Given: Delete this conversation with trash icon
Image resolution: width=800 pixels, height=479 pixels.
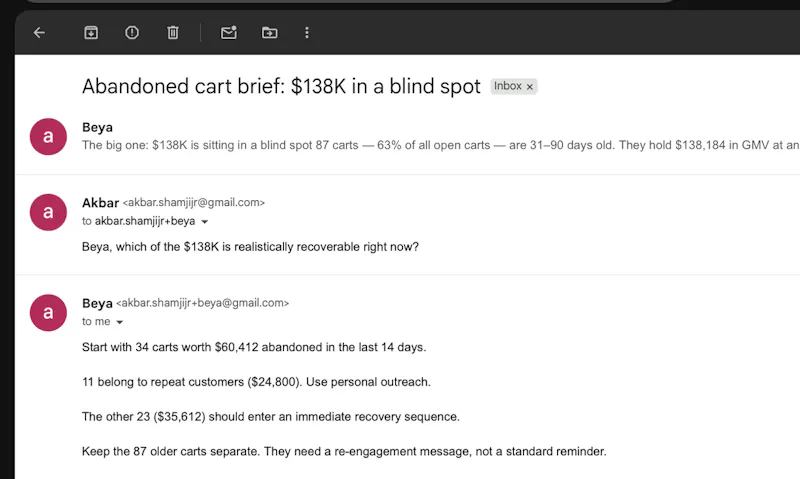Looking at the screenshot, I should pyautogui.click(x=173, y=33).
